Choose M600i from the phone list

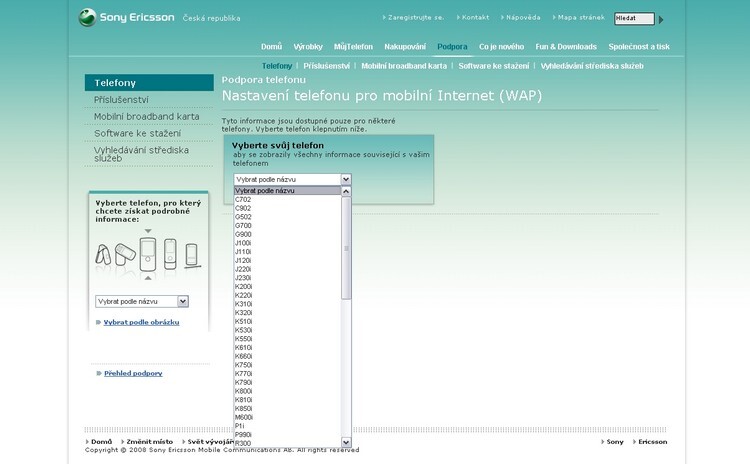point(287,417)
